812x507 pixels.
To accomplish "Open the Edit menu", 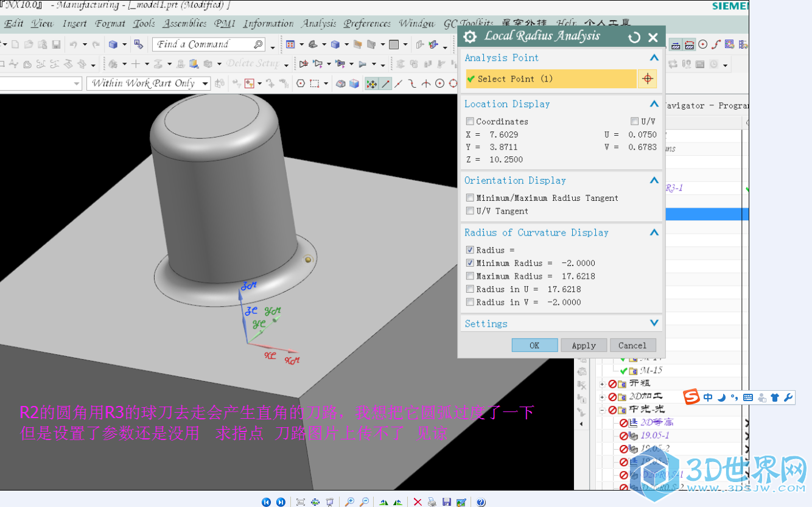I will [13, 24].
